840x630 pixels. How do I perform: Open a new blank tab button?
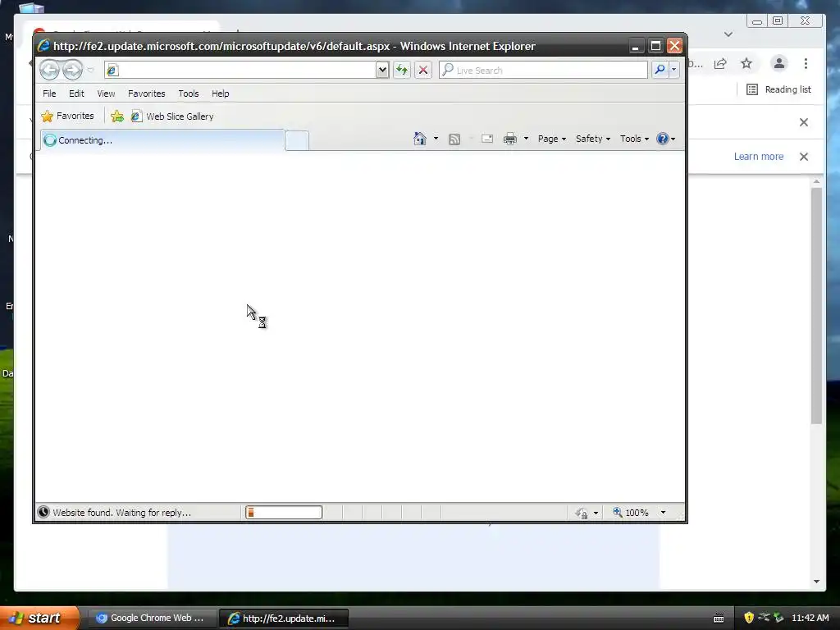tap(297, 140)
